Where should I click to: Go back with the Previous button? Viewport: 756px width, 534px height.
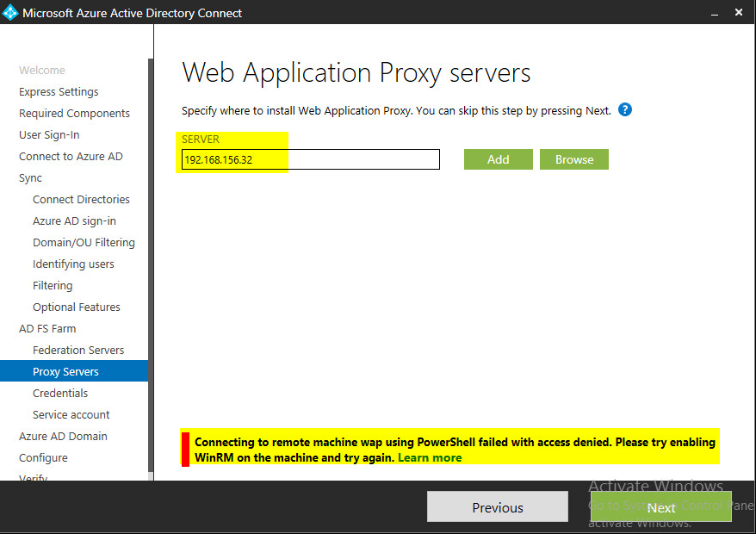[x=497, y=507]
